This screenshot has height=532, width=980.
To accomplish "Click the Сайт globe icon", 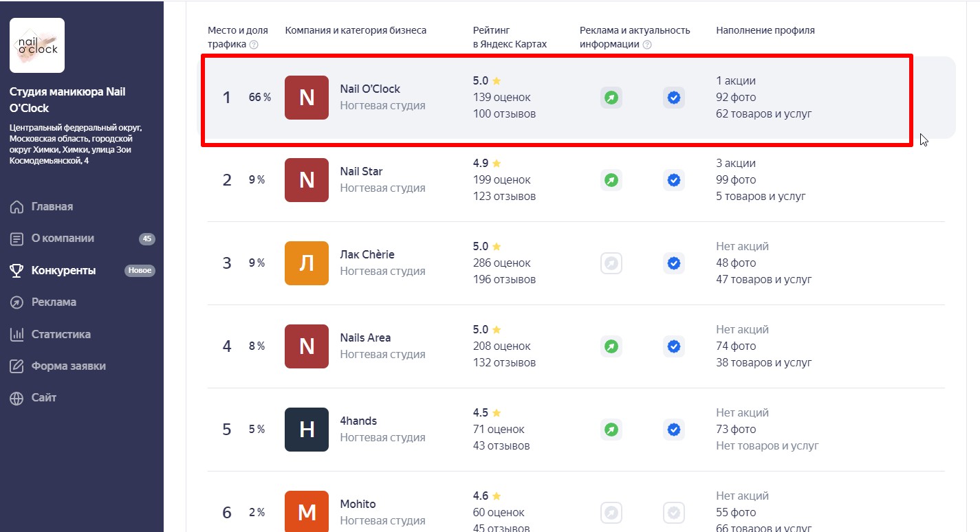I will [x=17, y=398].
